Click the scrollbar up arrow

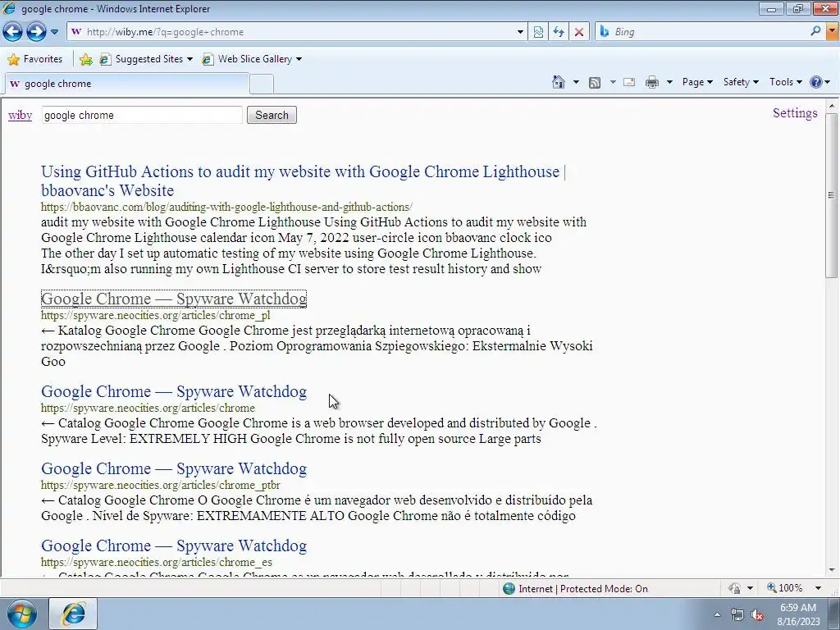click(x=832, y=106)
